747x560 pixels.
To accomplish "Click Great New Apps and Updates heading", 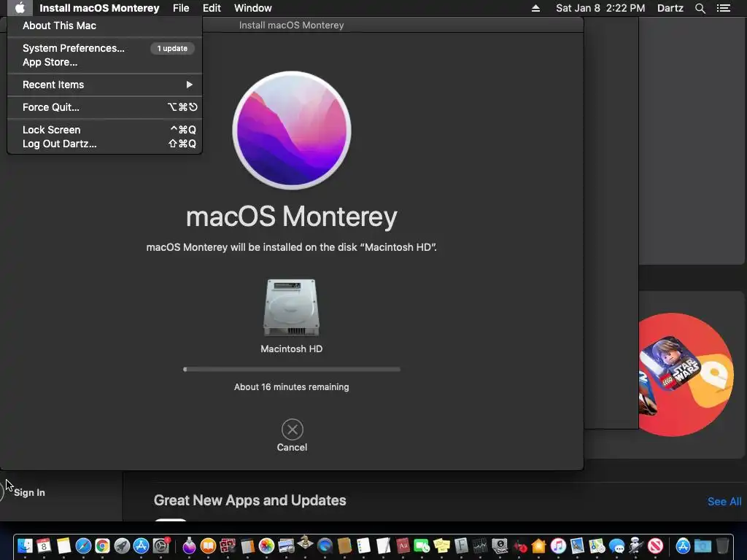I will click(249, 500).
